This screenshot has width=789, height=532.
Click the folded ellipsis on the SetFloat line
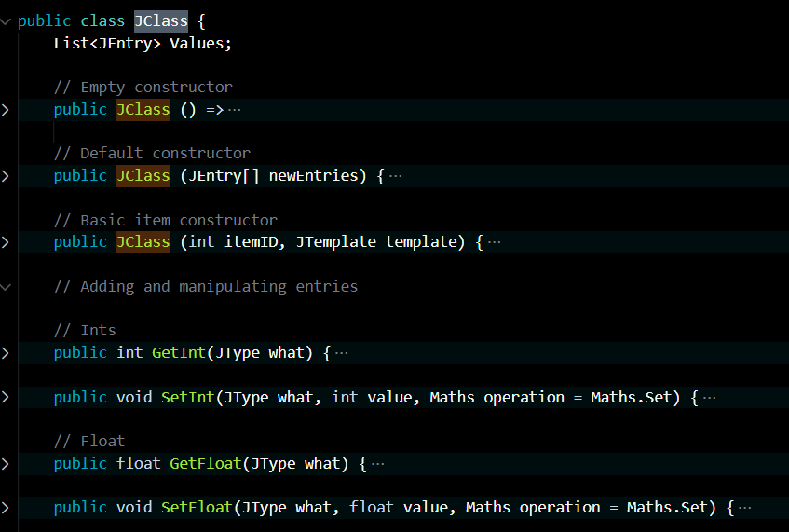[x=745, y=508]
